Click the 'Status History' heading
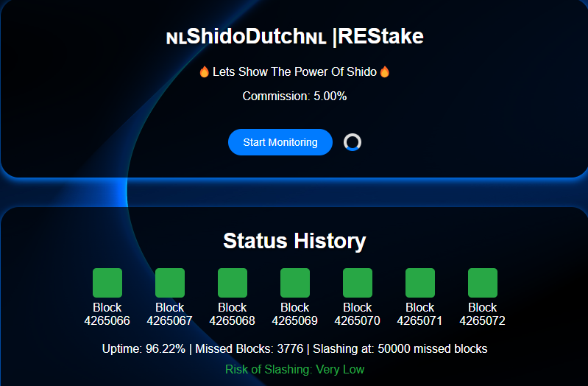 (x=294, y=241)
